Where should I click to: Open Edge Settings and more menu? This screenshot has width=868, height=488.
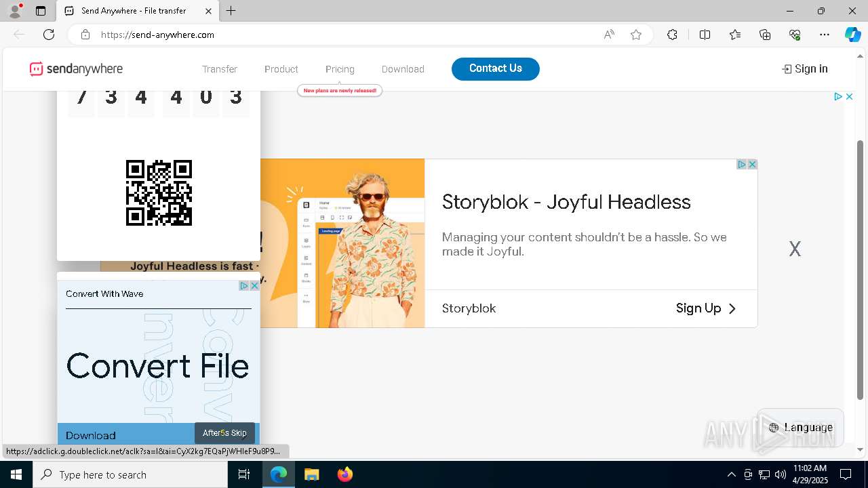pos(825,35)
